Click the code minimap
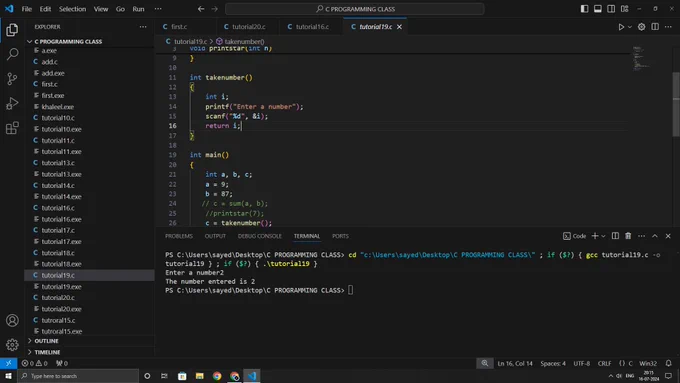The height and width of the screenshot is (383, 680). coord(641,59)
